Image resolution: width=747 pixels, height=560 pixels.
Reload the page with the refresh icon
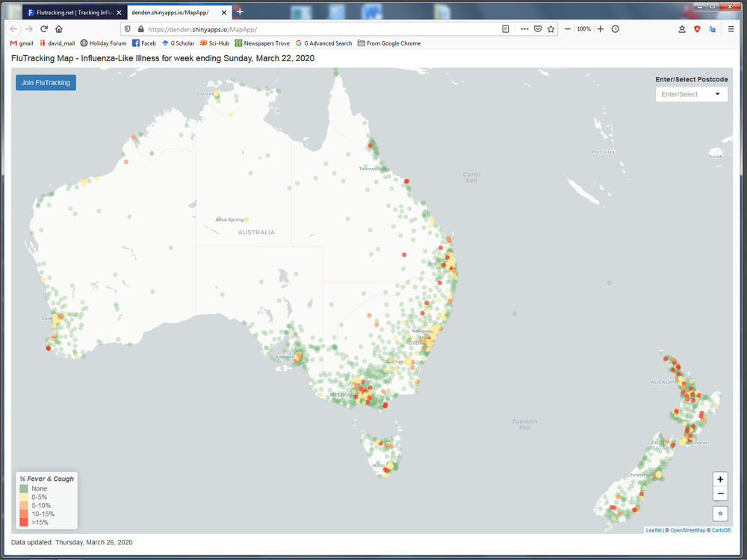(44, 28)
